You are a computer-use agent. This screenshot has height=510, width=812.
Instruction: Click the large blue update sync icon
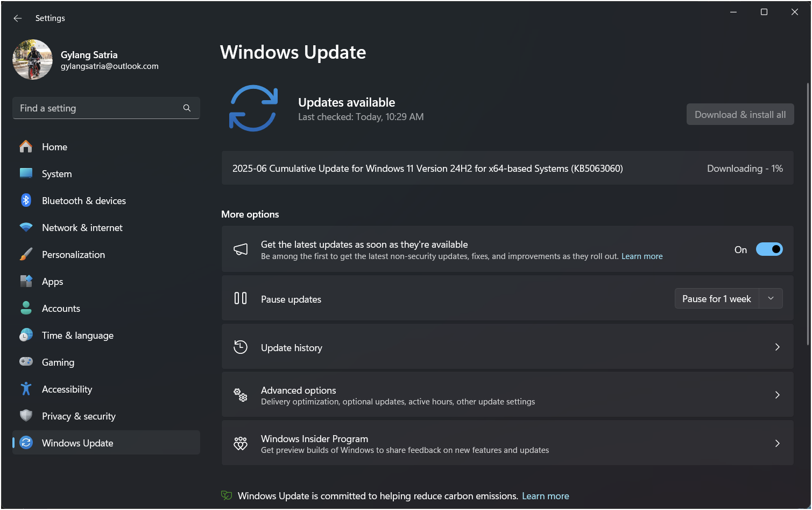tap(253, 108)
